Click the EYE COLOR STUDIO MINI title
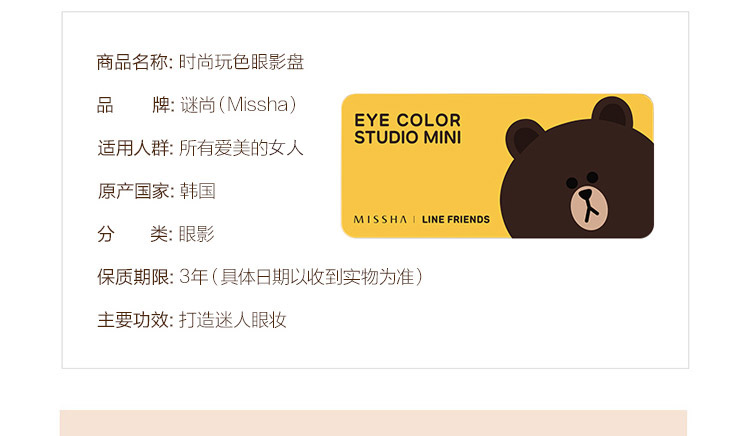750x436 pixels. click(408, 129)
